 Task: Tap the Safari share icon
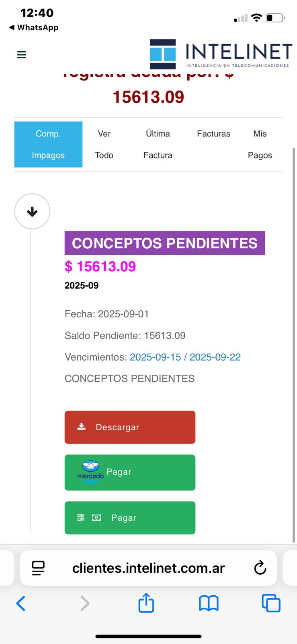(146, 603)
